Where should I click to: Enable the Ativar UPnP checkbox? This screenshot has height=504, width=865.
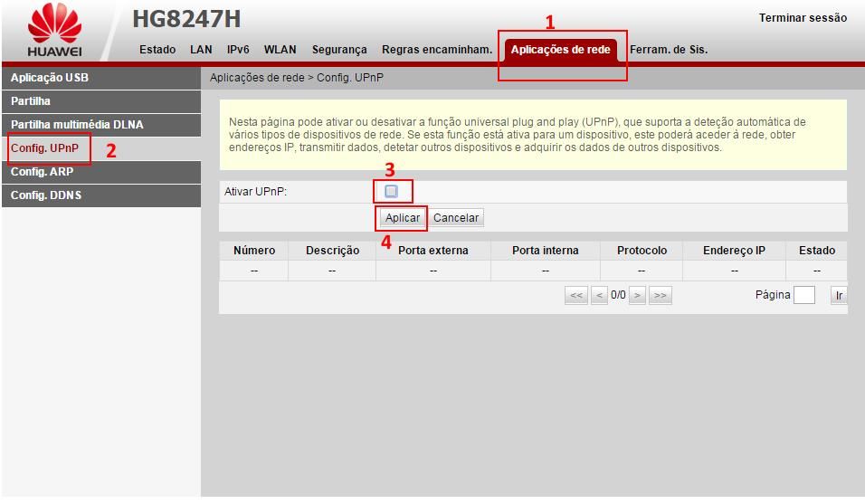391,192
